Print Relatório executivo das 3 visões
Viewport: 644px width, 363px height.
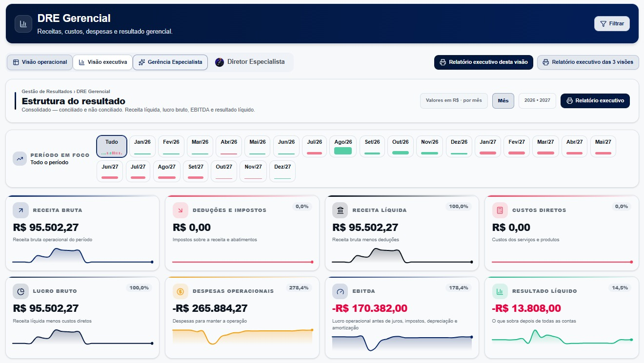tap(588, 62)
